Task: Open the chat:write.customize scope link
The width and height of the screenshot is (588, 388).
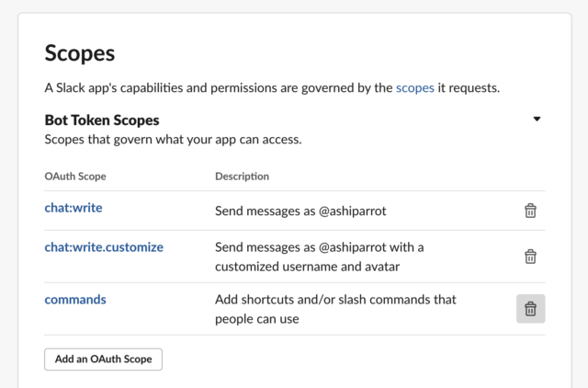Action: click(x=104, y=247)
